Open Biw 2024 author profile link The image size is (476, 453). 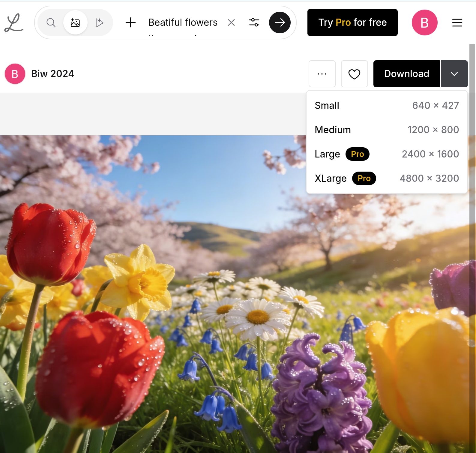(x=52, y=74)
